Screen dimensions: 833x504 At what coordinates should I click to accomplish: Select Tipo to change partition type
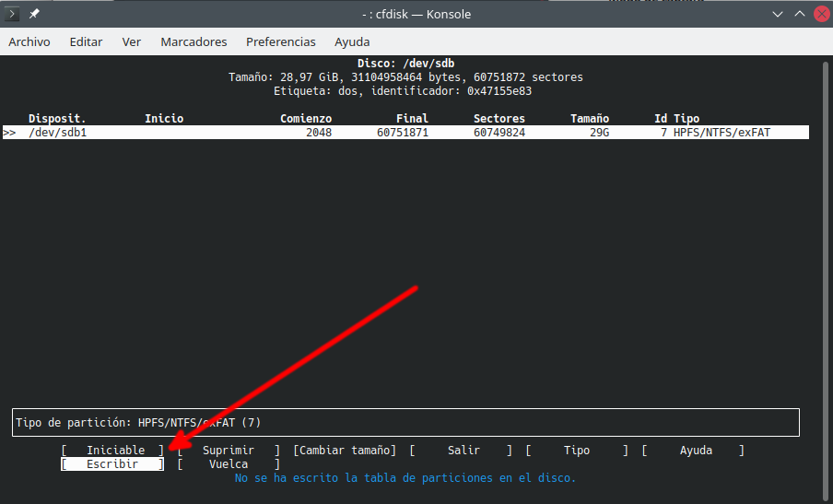pyautogui.click(x=577, y=451)
